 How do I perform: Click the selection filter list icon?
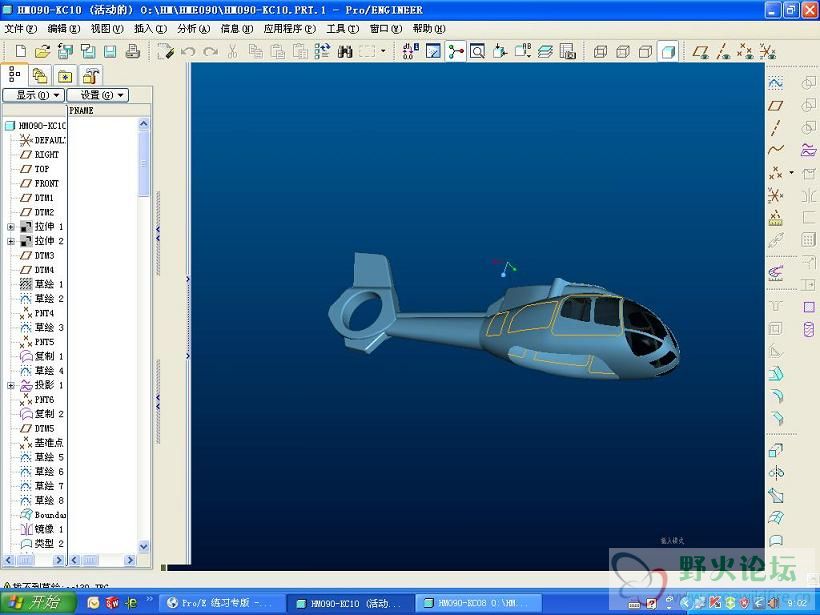tap(367, 51)
